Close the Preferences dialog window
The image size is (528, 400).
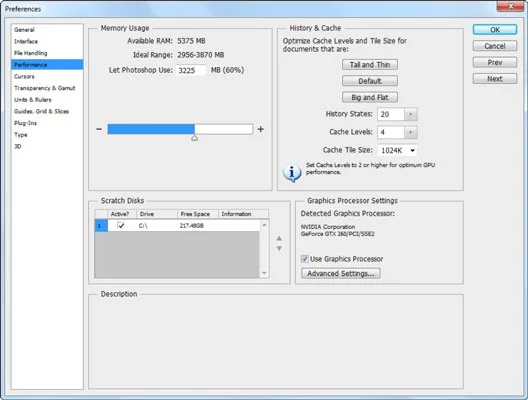tap(510, 6)
